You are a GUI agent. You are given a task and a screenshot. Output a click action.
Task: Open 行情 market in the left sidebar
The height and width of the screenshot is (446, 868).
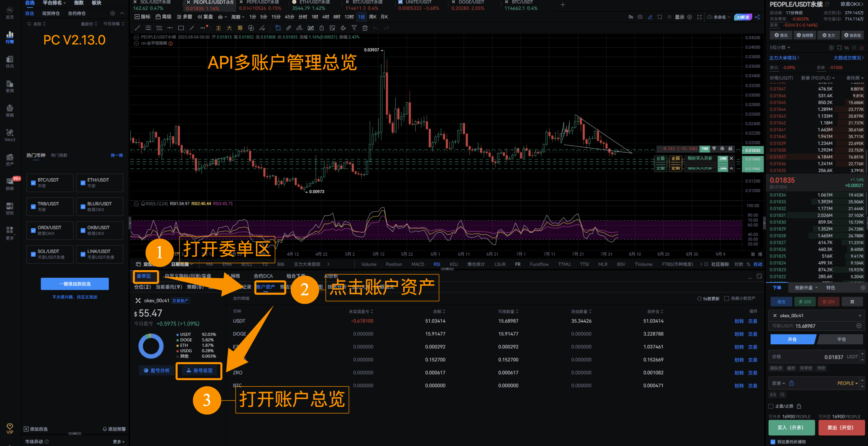click(10, 37)
